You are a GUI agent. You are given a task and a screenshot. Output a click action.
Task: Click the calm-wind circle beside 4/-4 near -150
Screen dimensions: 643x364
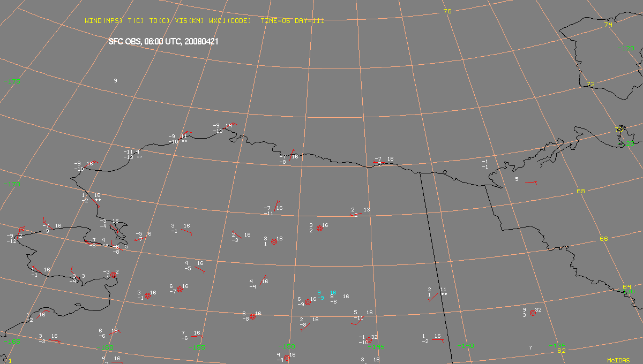pyautogui.click(x=287, y=358)
